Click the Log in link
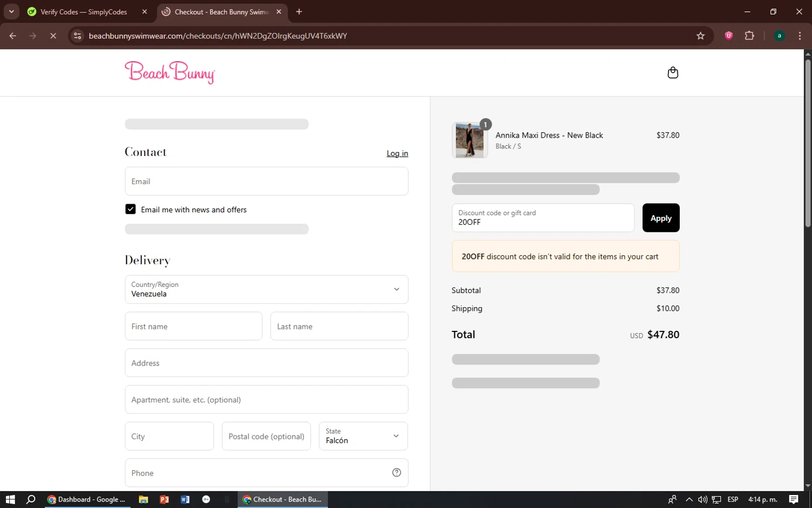Screen dimensions: 812x508 tap(397, 153)
